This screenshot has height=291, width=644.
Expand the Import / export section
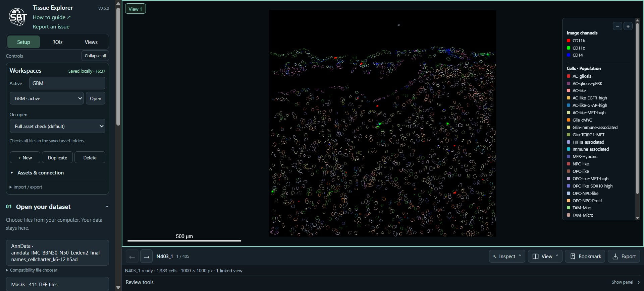pos(26,187)
